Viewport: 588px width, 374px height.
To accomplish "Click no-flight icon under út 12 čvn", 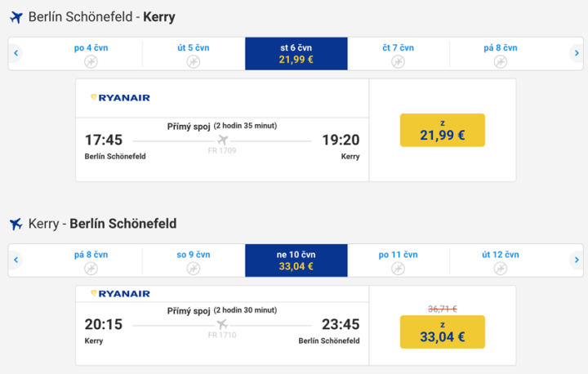I will pyautogui.click(x=500, y=269).
